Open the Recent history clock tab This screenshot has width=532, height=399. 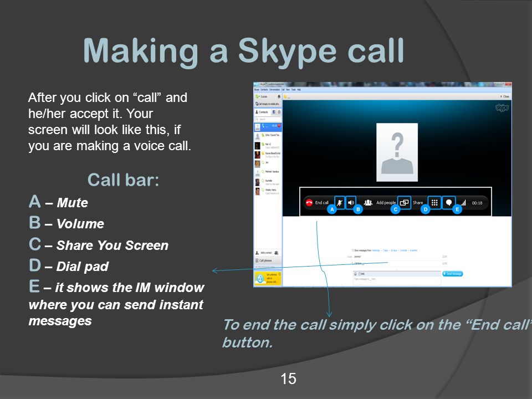click(x=279, y=112)
